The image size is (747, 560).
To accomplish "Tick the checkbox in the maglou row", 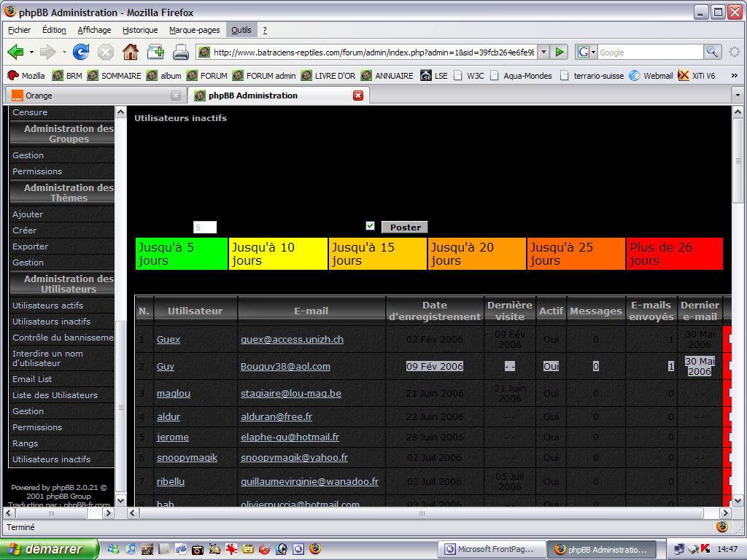I will [x=729, y=394].
